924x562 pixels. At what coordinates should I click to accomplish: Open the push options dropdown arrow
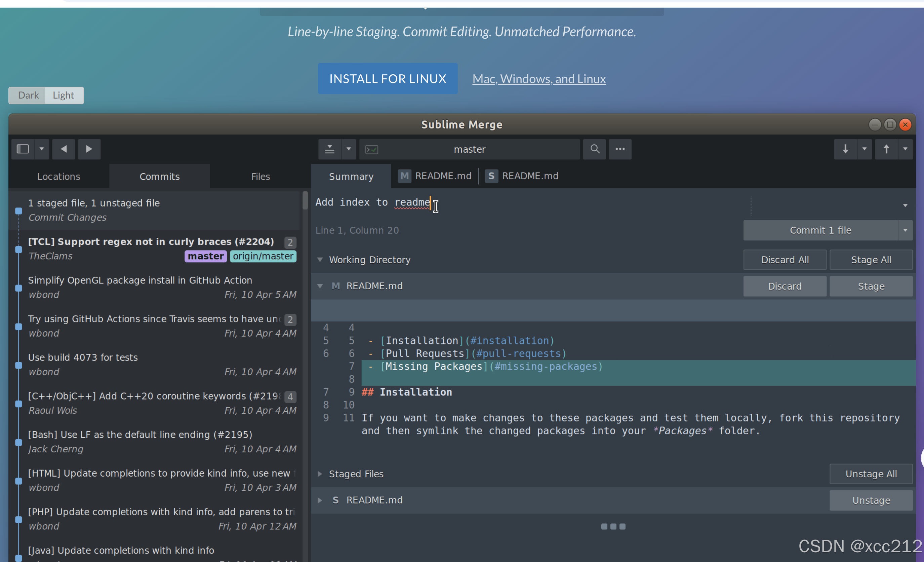[905, 149]
